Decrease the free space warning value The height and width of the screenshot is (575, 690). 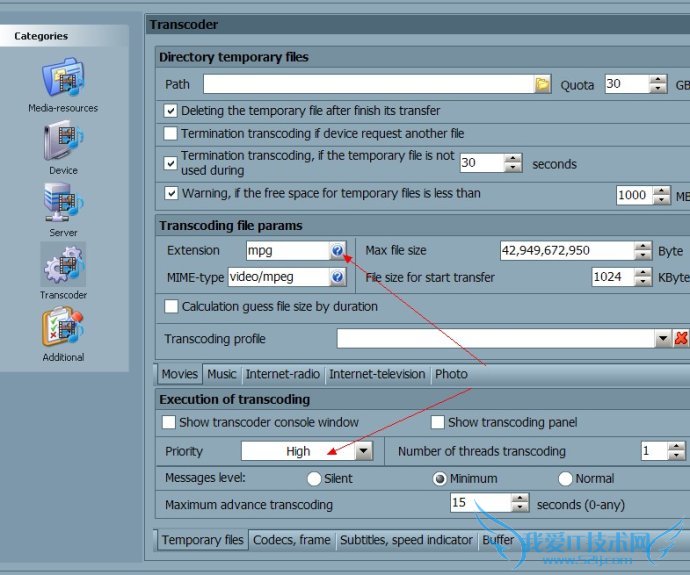click(x=661, y=200)
